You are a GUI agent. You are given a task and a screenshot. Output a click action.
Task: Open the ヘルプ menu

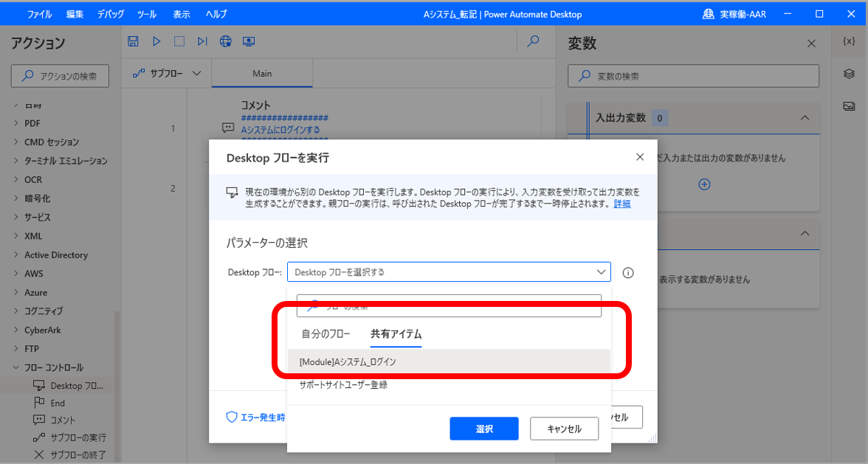216,14
